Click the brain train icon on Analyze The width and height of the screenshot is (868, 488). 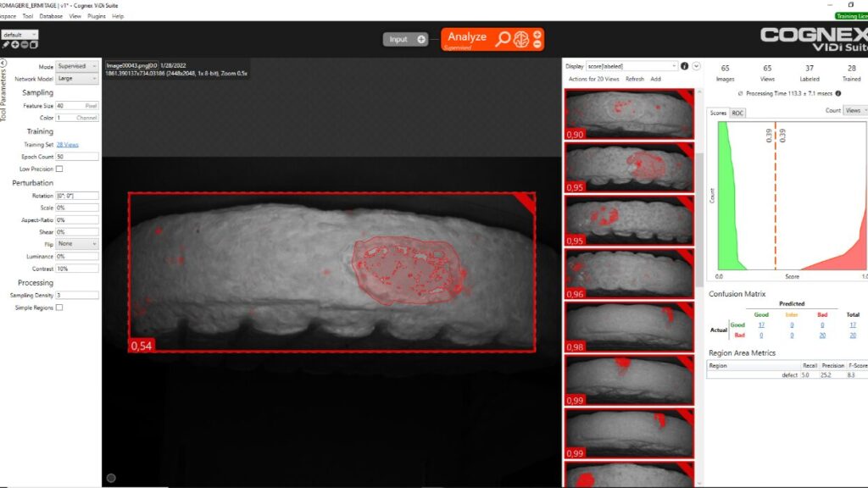522,38
